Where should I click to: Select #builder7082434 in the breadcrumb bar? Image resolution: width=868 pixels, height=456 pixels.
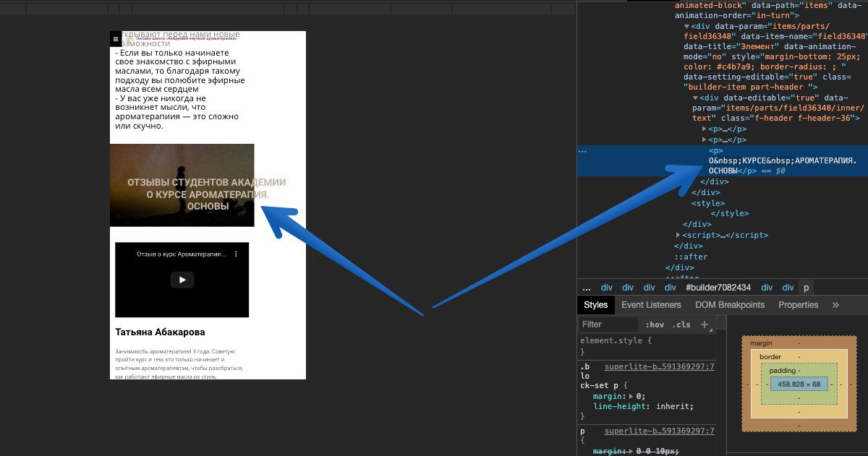[x=718, y=287]
